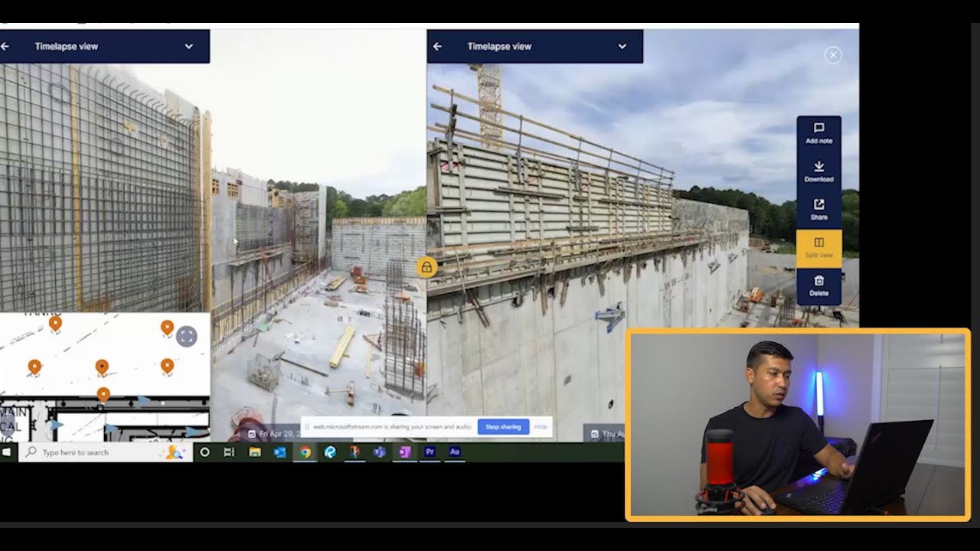Open Adobe Audition from the taskbar
This screenshot has width=980, height=551.
tap(454, 452)
